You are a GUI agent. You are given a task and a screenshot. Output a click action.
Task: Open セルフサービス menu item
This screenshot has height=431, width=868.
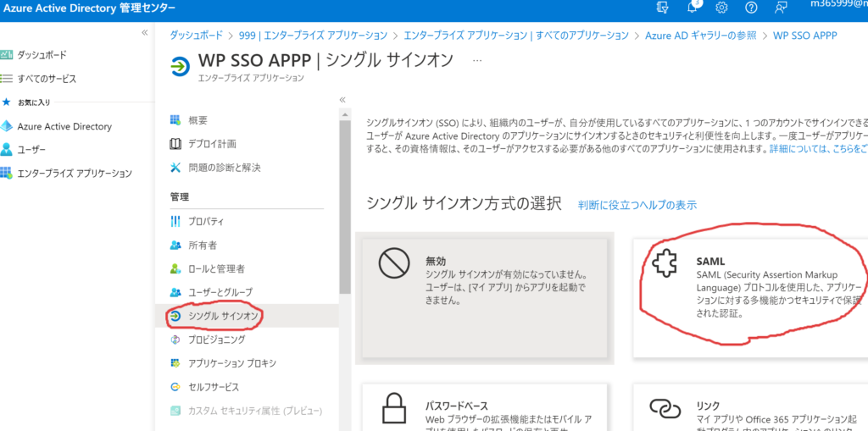[213, 386]
